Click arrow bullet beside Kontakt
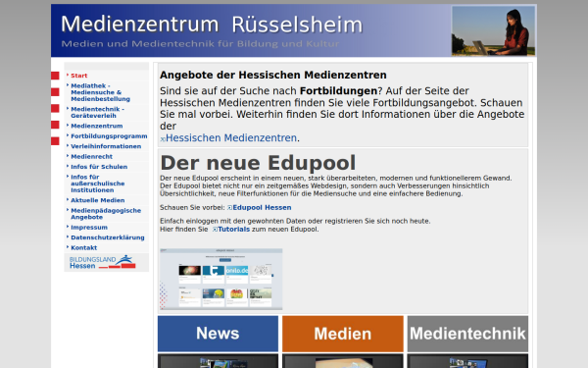 point(68,247)
